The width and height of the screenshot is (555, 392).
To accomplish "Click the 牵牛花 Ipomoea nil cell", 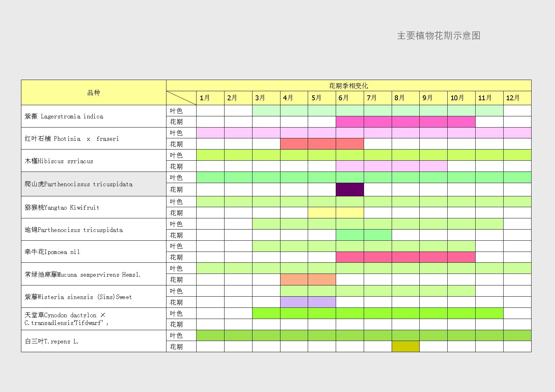I will pyautogui.click(x=93, y=252).
